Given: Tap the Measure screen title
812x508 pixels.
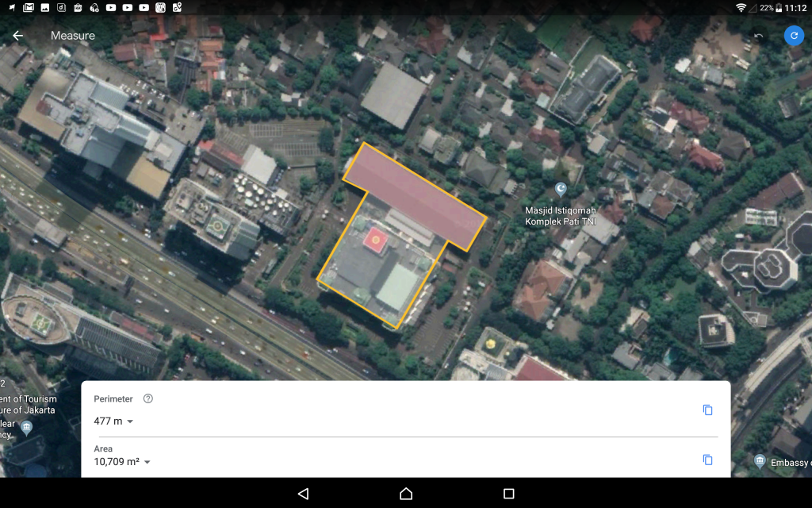Looking at the screenshot, I should point(73,36).
